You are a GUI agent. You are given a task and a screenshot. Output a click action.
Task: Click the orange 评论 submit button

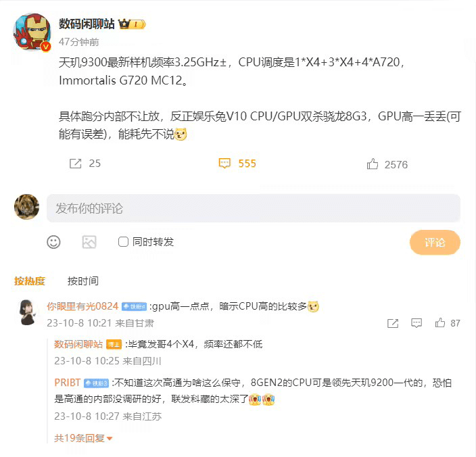click(x=435, y=242)
